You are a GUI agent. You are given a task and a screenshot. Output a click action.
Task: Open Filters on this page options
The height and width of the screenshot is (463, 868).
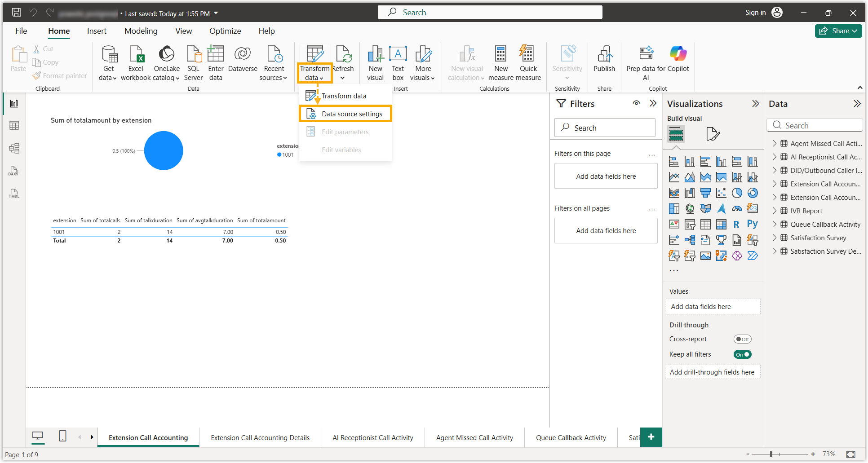click(x=652, y=154)
